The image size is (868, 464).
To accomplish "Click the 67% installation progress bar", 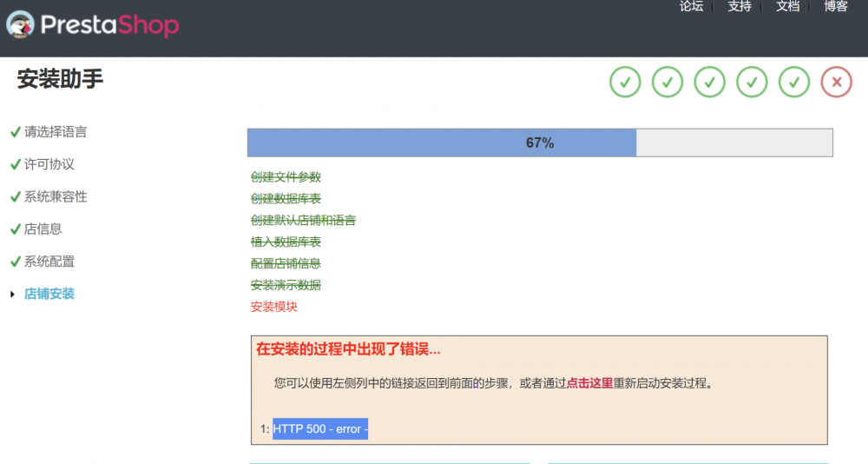I will 540,143.
